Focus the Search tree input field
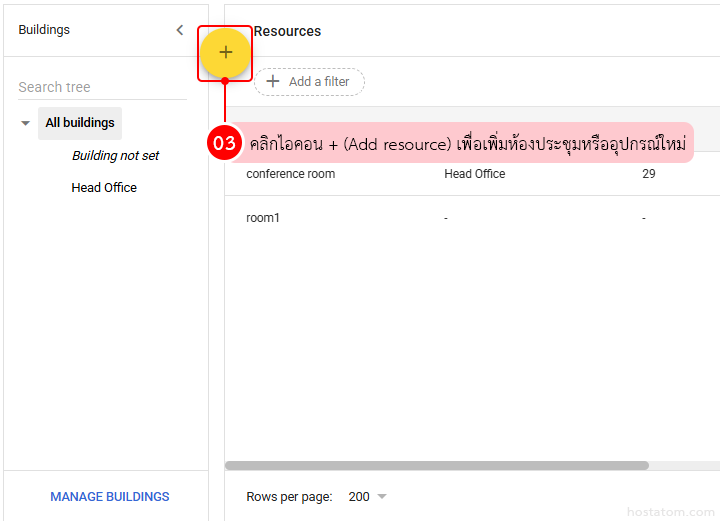 click(x=102, y=87)
